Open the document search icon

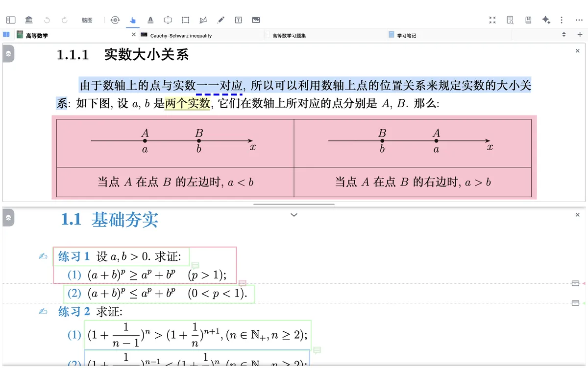coord(510,20)
